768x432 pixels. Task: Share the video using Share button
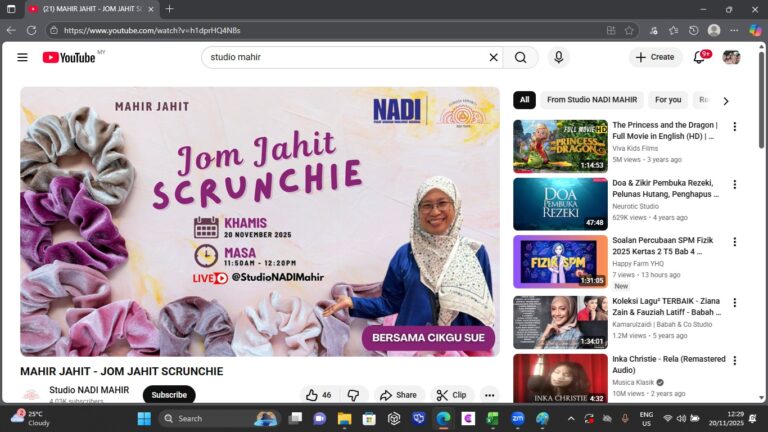coord(399,395)
